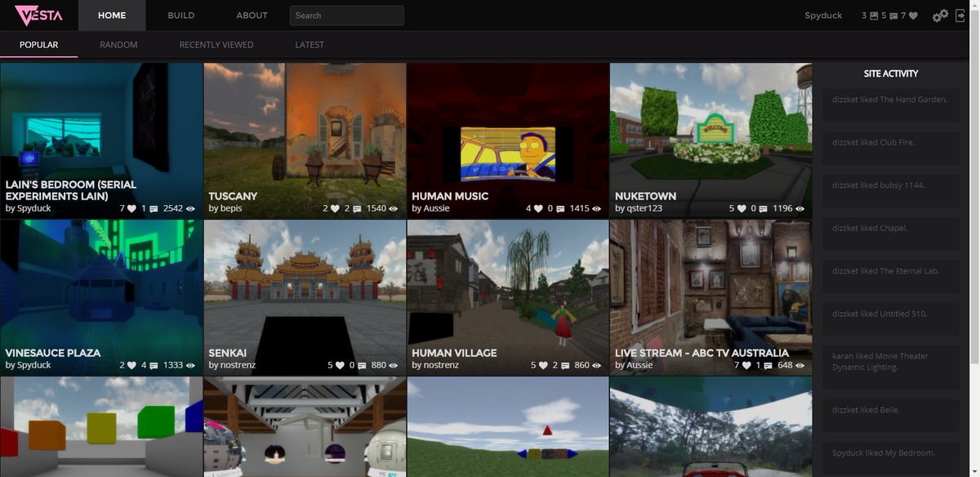
Task: Open the settings gears icon
Action: (940, 16)
